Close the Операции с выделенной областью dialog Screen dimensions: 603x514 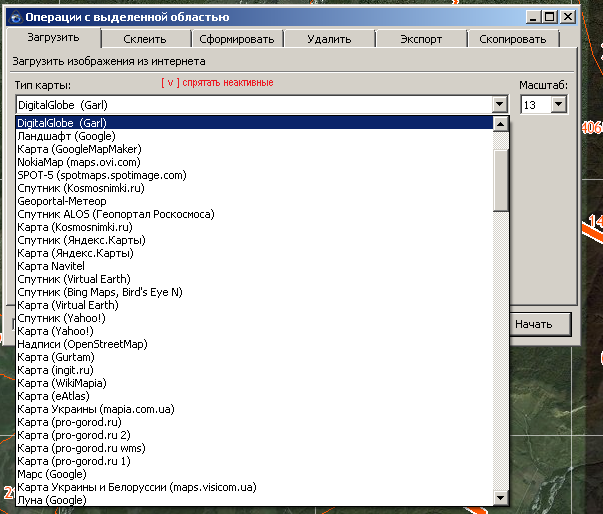point(567,16)
